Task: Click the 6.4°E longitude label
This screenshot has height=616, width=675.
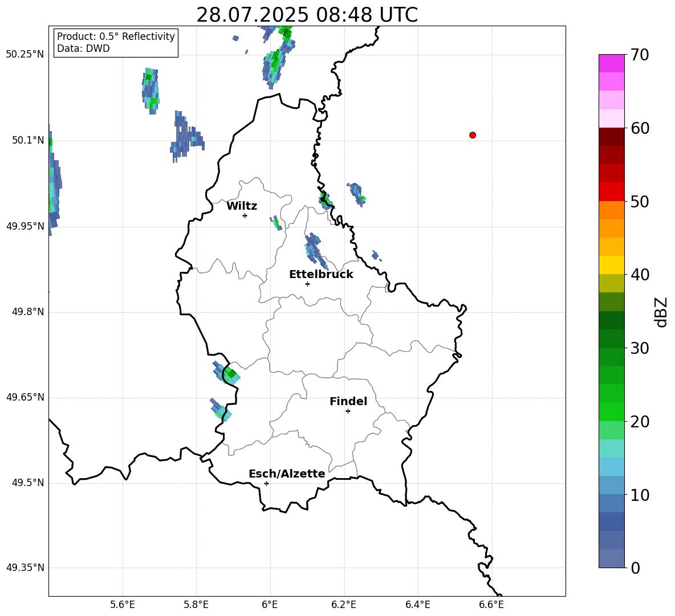Action: click(417, 605)
